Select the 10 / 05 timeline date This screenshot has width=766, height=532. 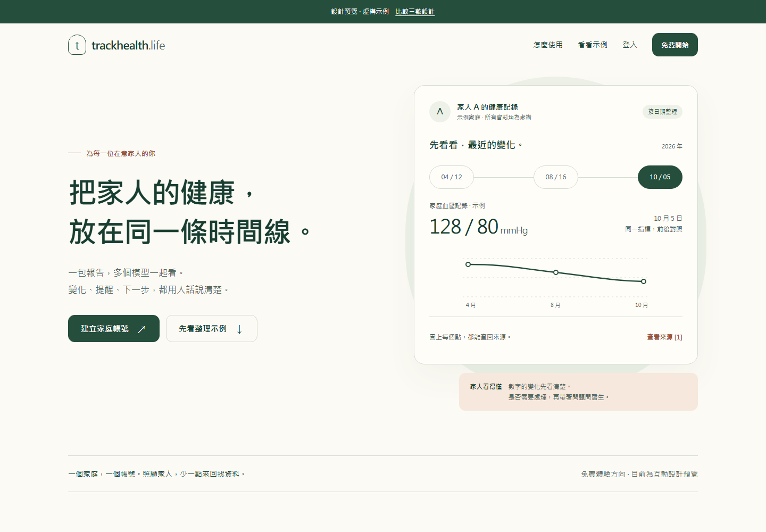pyautogui.click(x=660, y=177)
